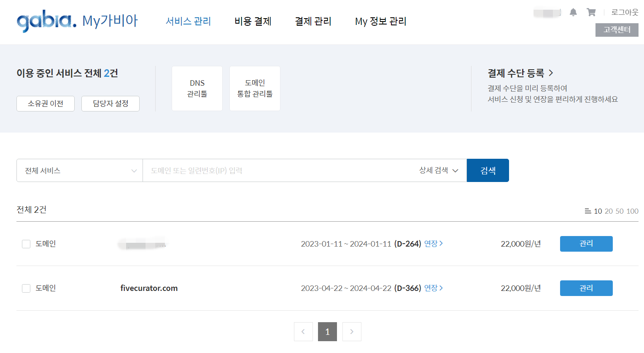Expand the 상세 검색 options
Viewport: 644px width, 353px height.
(438, 170)
